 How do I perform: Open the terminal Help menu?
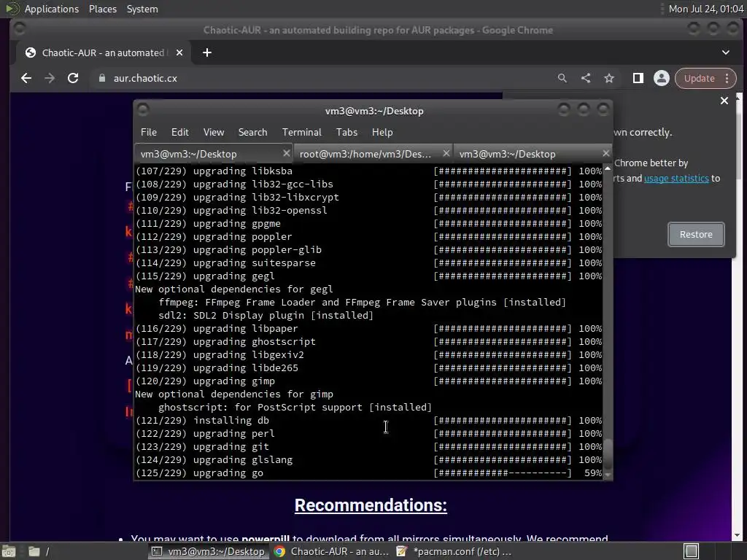pyautogui.click(x=382, y=132)
